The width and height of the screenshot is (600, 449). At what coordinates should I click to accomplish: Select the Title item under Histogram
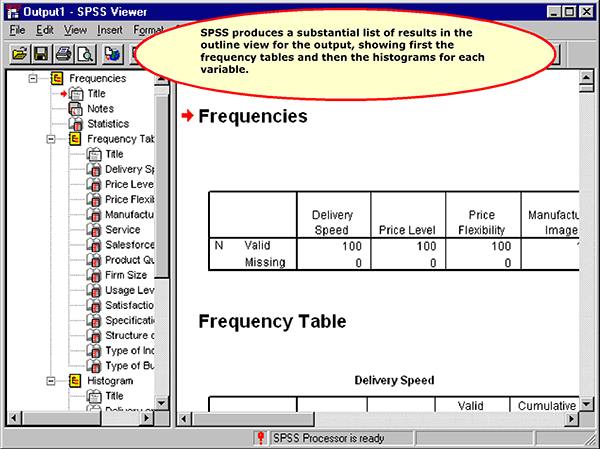point(114,396)
